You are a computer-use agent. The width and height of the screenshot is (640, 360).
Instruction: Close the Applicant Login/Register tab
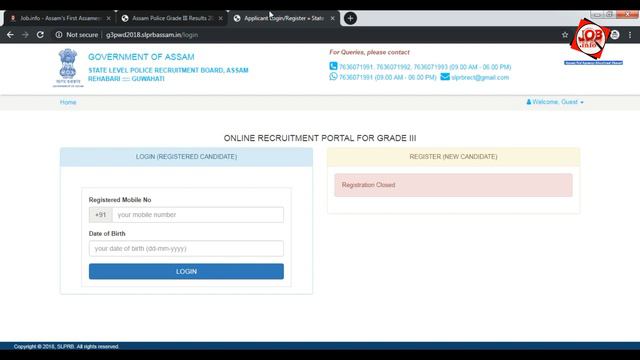point(333,18)
